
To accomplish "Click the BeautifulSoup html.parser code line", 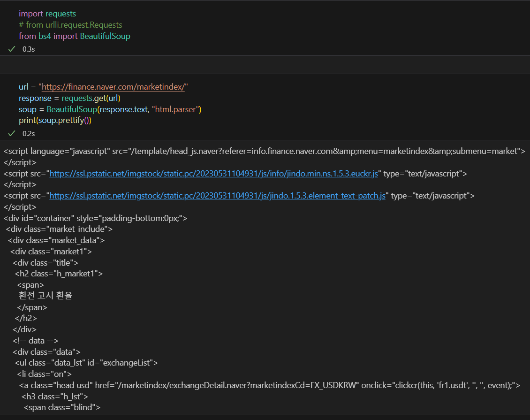I will pos(110,109).
